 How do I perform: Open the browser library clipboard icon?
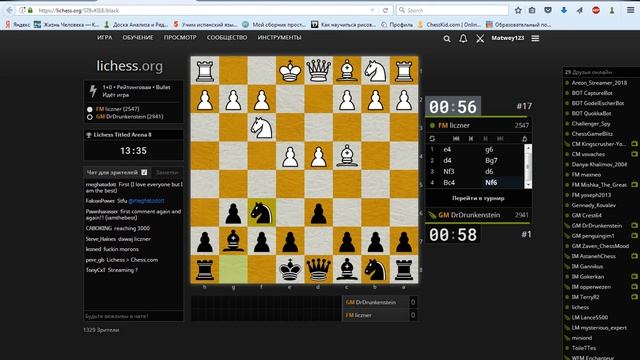coord(532,10)
